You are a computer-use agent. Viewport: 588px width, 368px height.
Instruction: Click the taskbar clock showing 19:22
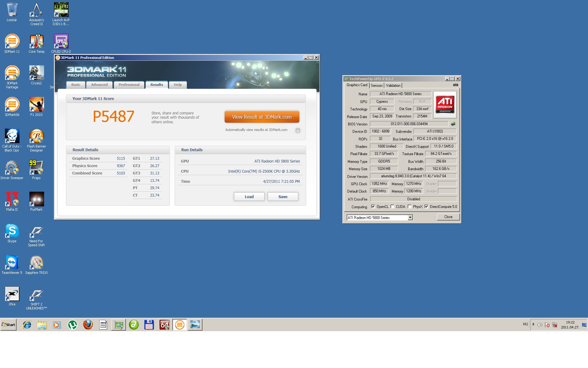(570, 325)
